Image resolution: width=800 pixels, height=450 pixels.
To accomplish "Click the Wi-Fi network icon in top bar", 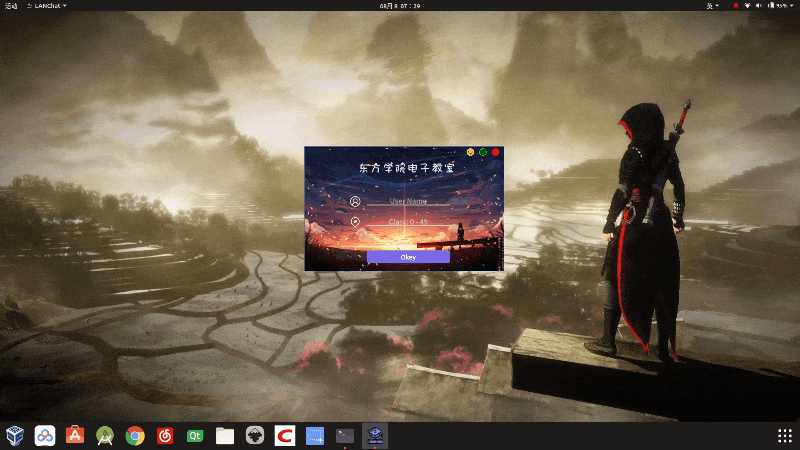I will tap(747, 6).
